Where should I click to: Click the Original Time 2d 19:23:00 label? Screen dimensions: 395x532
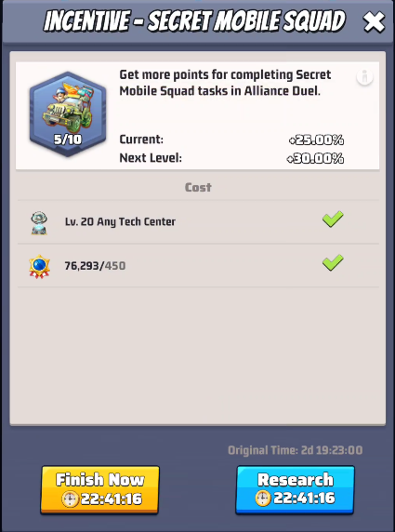click(x=295, y=450)
